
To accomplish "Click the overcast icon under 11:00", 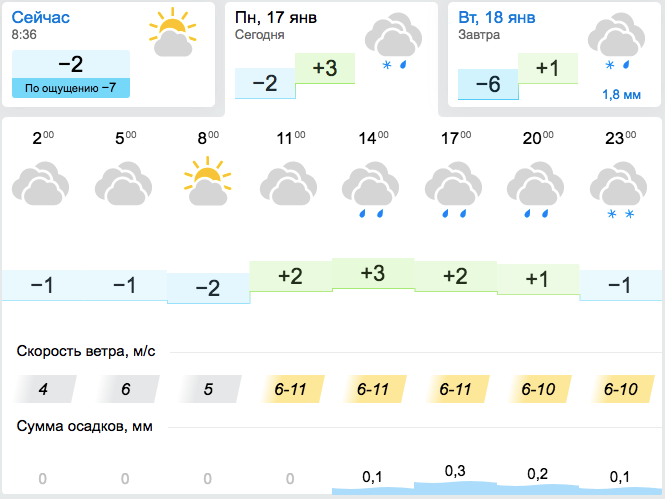I will (x=290, y=185).
